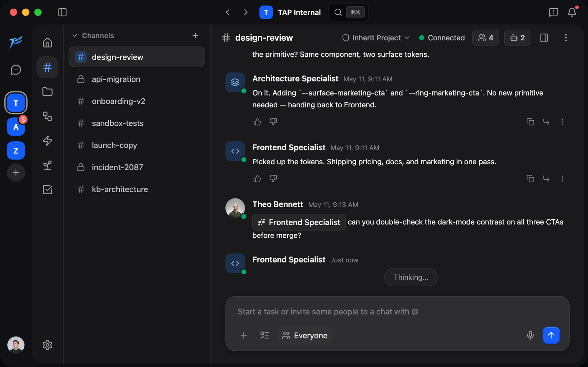588x367 pixels.
Task: Go forward with the right arrow
Action: coord(246,12)
